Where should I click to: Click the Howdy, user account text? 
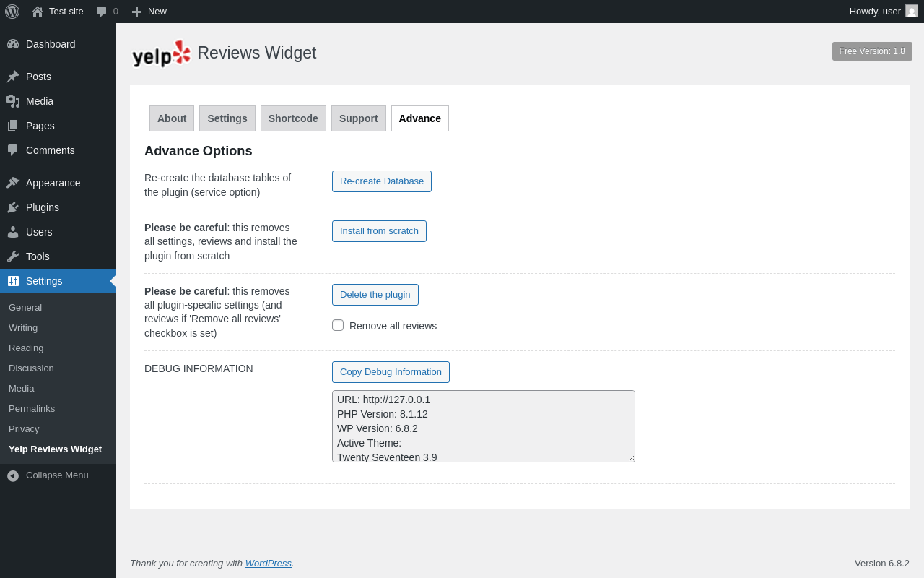[x=875, y=11]
